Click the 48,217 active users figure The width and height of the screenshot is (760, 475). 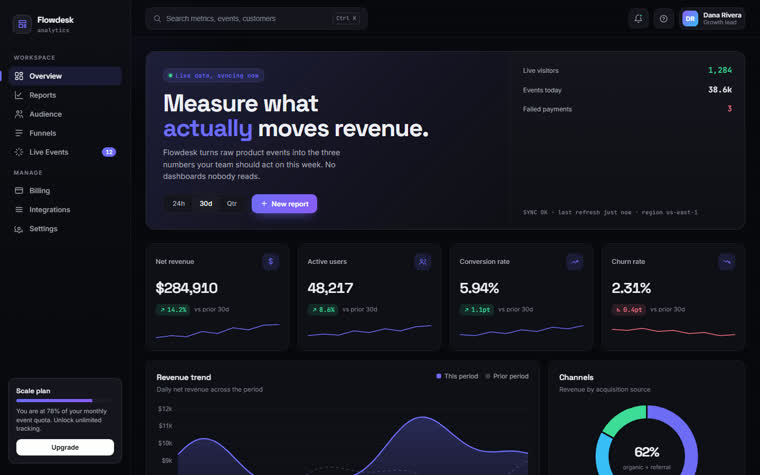tap(330, 288)
